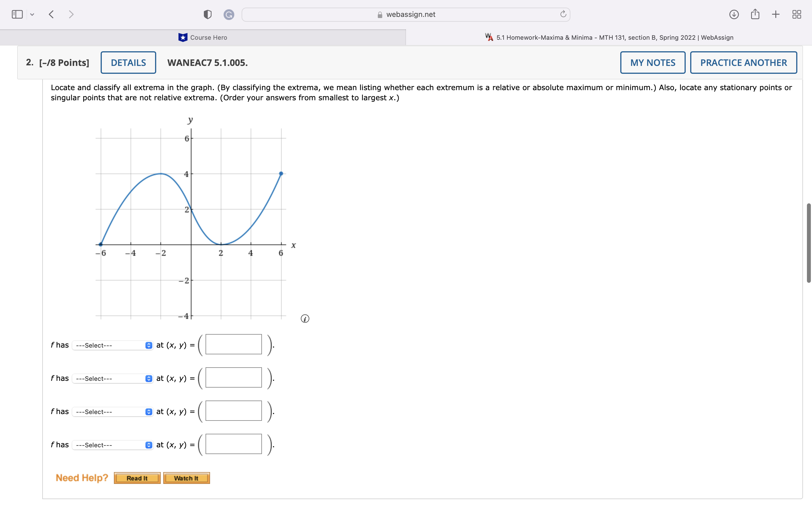Click the info icon beside the graph

[x=305, y=319]
